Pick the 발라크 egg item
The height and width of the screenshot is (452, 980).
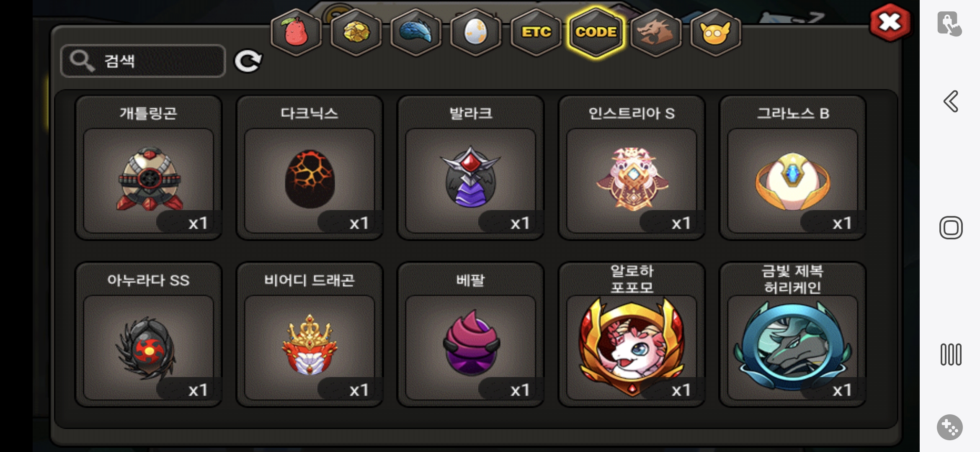pyautogui.click(x=470, y=168)
